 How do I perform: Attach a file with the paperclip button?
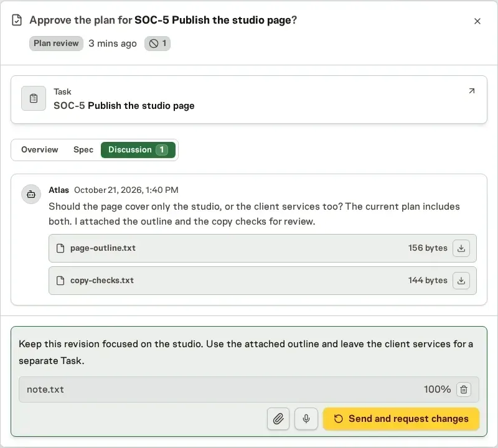point(278,419)
